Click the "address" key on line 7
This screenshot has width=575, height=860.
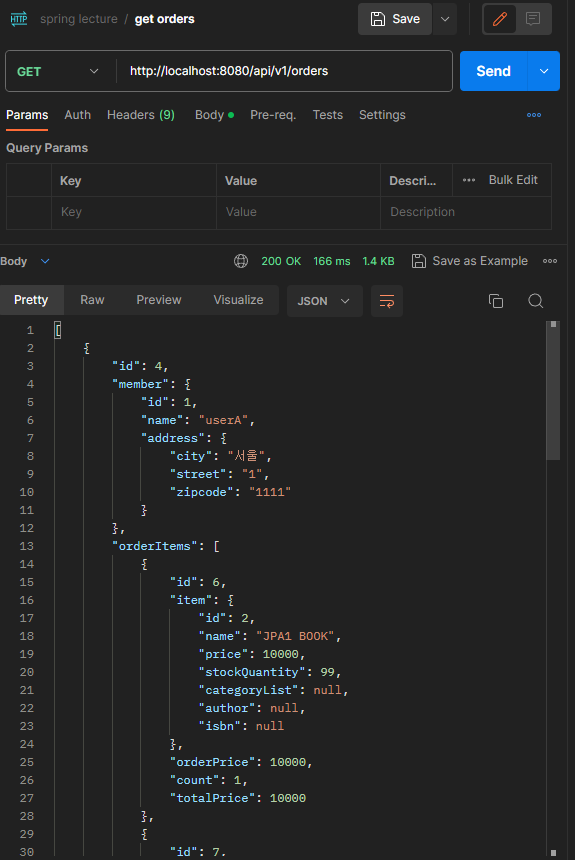172,438
